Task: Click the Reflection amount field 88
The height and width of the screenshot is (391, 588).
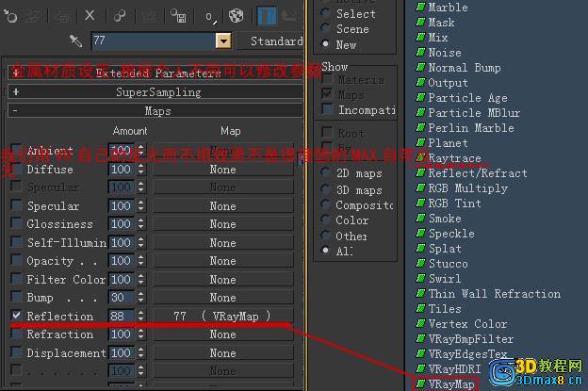Action: 122,316
